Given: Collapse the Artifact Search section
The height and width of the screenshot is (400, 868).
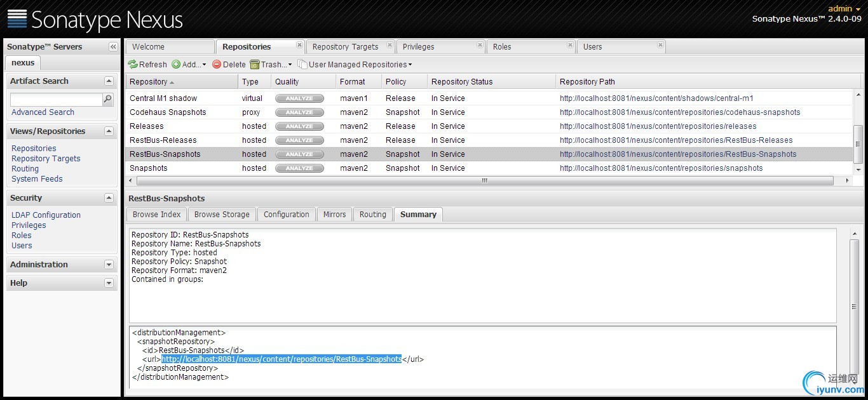Looking at the screenshot, I should click(x=109, y=81).
